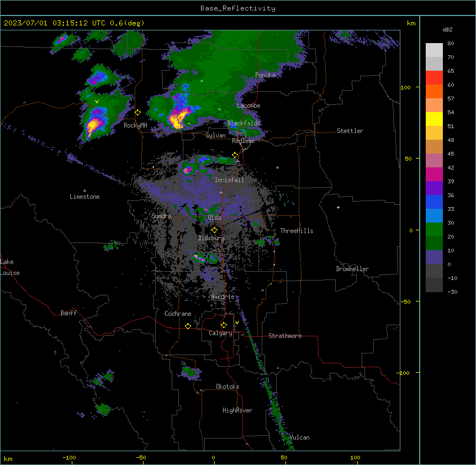Click the -30 value in dBZ legend
Screen dimensions: 476x465
click(452, 292)
